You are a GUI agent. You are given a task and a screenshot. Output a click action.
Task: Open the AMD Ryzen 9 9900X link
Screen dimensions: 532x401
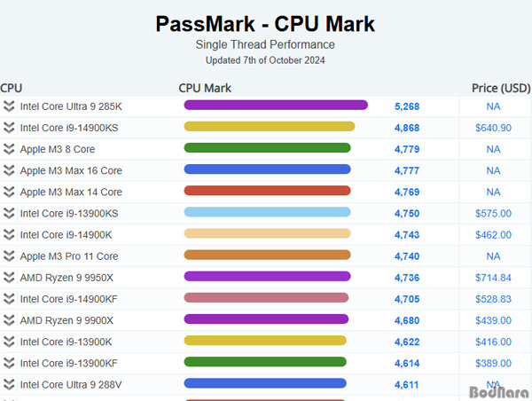coord(66,320)
